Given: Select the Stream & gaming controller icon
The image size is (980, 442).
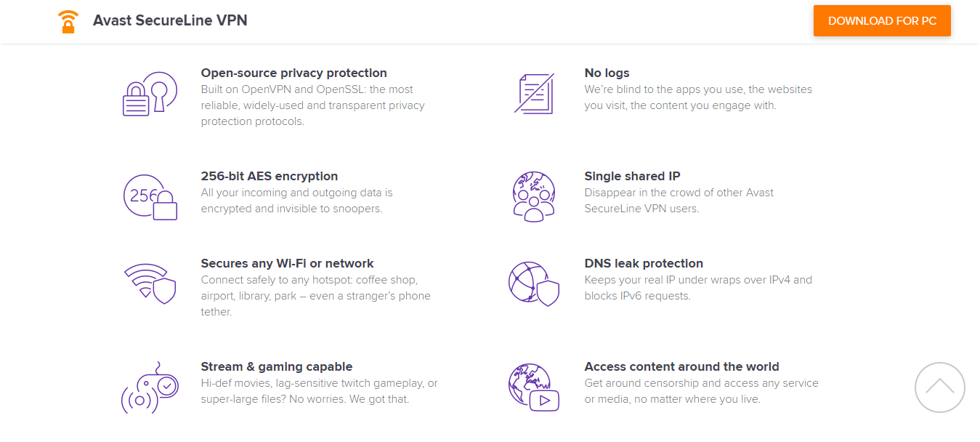Looking at the screenshot, I should click(x=150, y=387).
